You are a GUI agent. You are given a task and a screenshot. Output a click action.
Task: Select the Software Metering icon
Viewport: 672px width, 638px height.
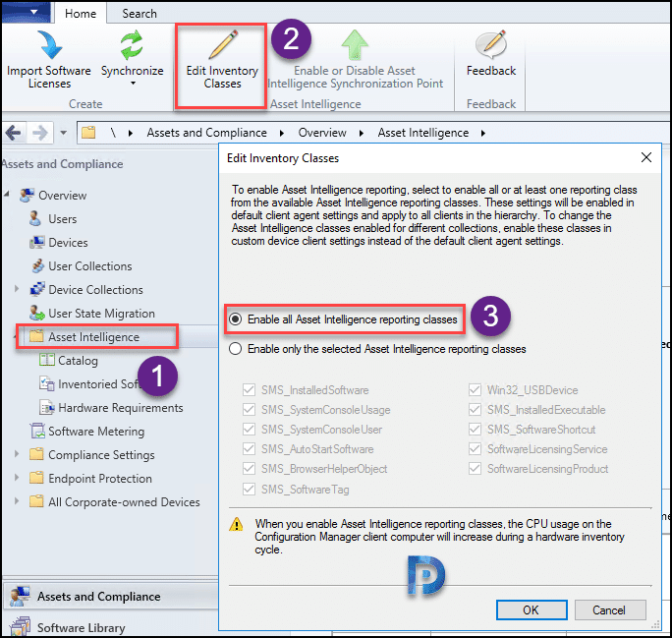point(37,431)
